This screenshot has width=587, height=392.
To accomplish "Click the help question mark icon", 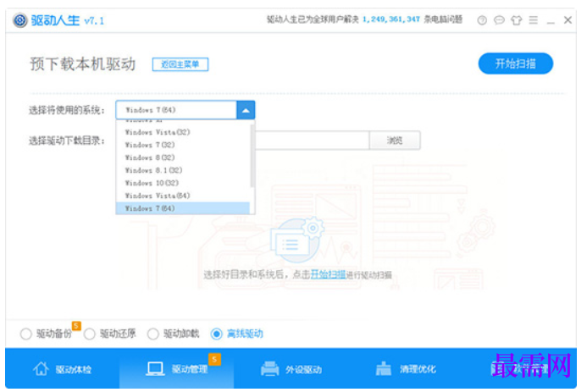I will tap(482, 20).
